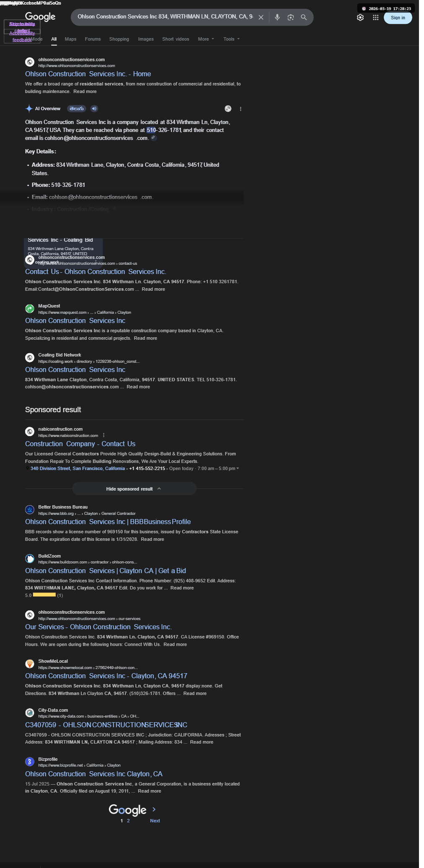This screenshot has width=424, height=868.
Task: Click the magnifying glass search icon
Action: (x=304, y=17)
